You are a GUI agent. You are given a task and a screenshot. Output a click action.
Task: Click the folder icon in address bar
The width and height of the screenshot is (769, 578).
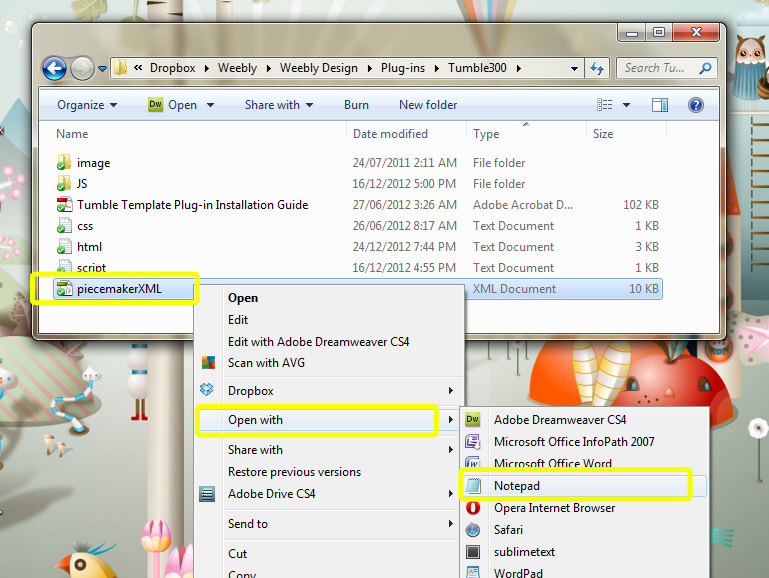(120, 68)
